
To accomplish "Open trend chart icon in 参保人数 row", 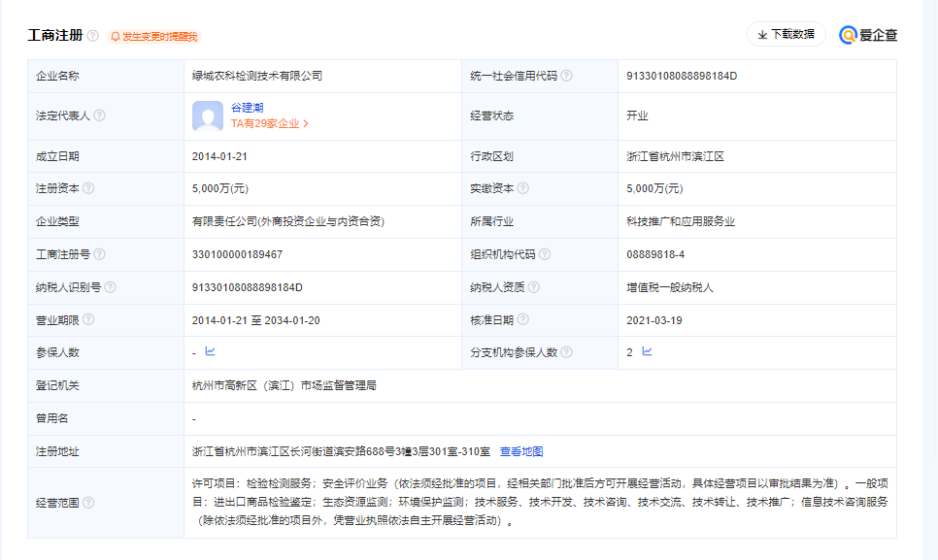I will 210,351.
